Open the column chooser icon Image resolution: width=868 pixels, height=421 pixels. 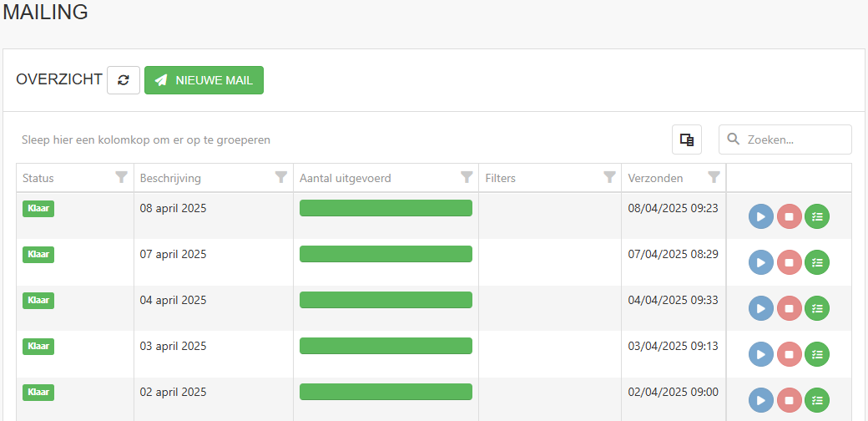[x=687, y=139]
